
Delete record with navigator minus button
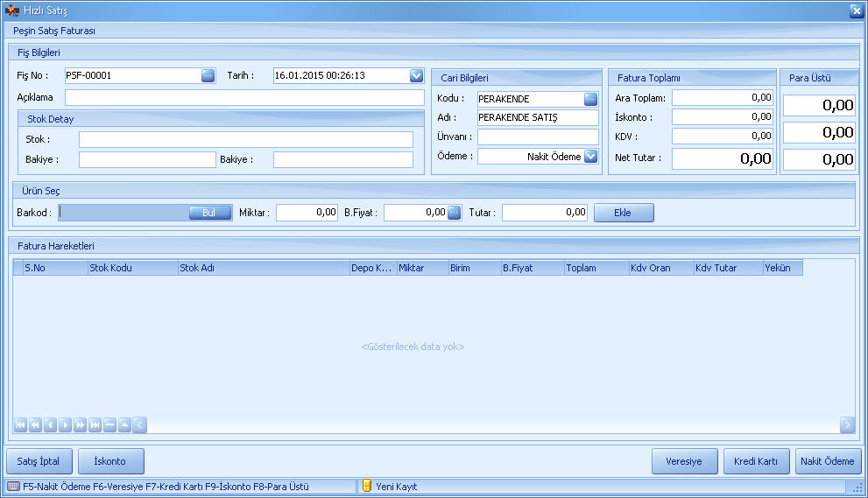click(109, 424)
